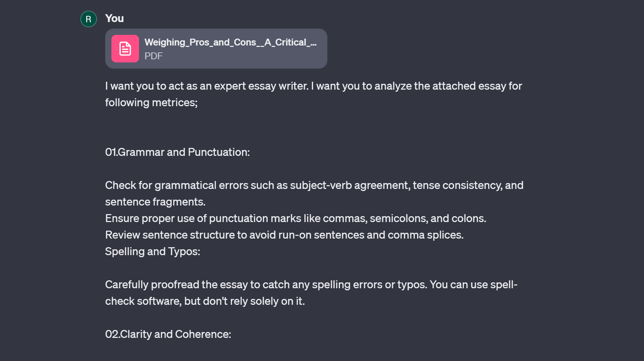This screenshot has height=361, width=644.
Task: Click the "following metrices;" text
Action: click(x=151, y=102)
